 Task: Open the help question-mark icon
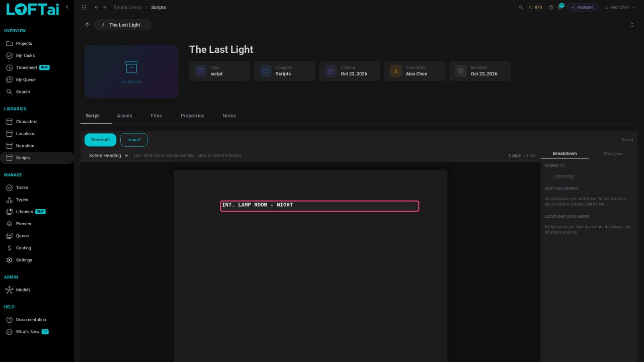[x=551, y=8]
